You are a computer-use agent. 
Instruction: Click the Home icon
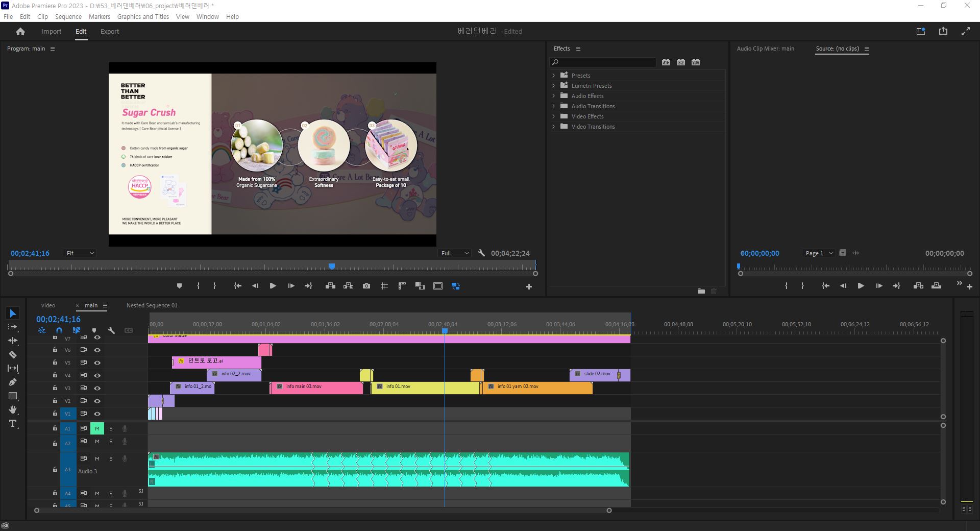pyautogui.click(x=20, y=31)
